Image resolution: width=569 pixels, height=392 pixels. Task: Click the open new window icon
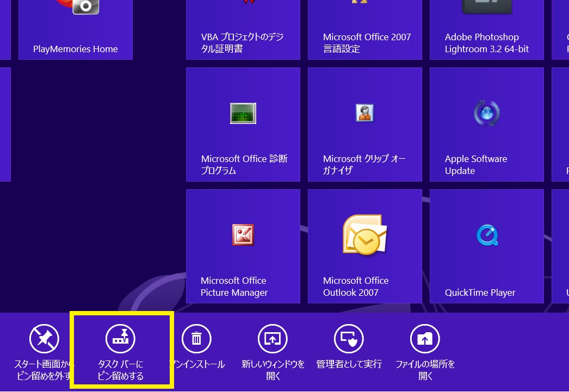tap(273, 339)
